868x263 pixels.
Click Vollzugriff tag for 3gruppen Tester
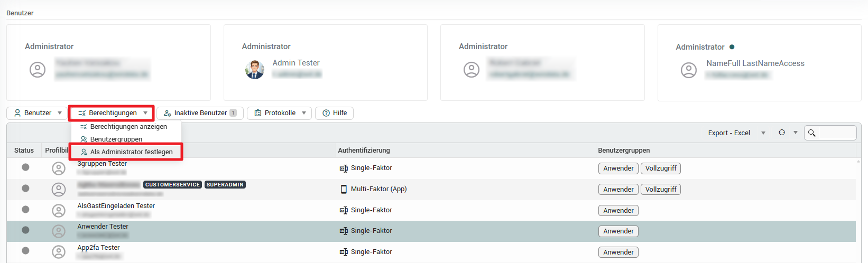point(660,168)
